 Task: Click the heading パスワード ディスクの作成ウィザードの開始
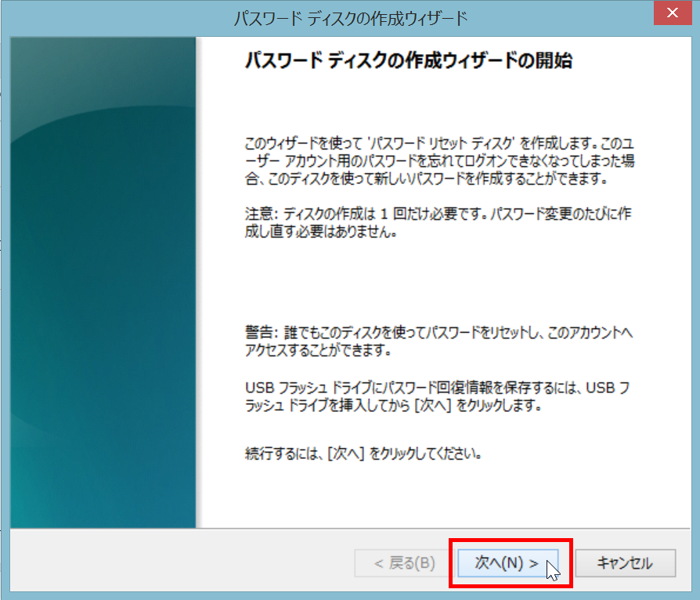click(x=409, y=60)
